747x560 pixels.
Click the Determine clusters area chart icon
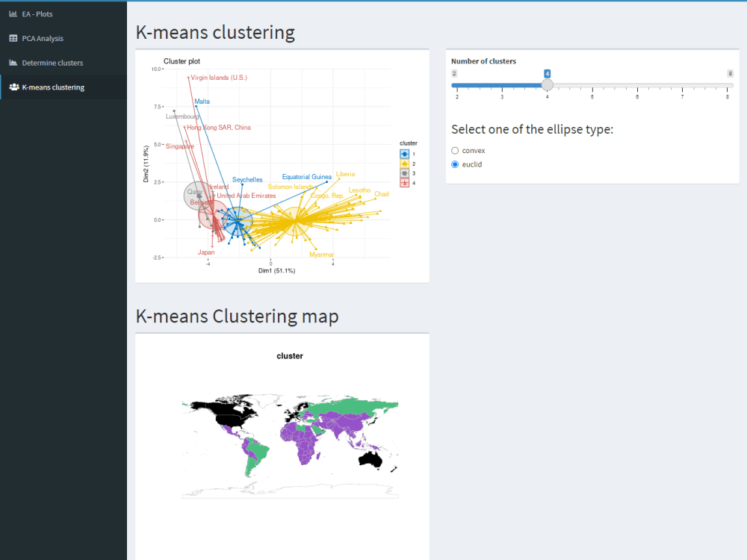point(13,63)
